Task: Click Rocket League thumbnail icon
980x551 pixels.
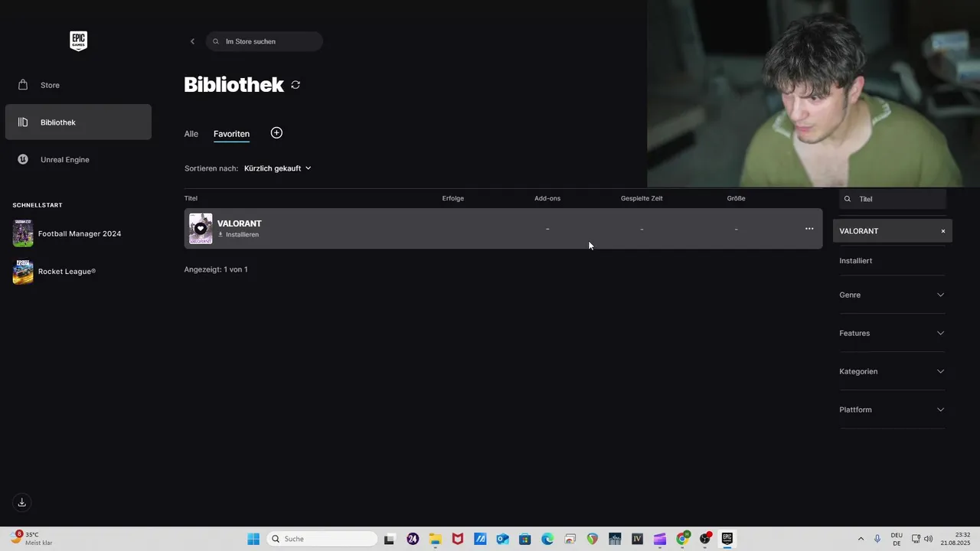Action: [x=23, y=271]
